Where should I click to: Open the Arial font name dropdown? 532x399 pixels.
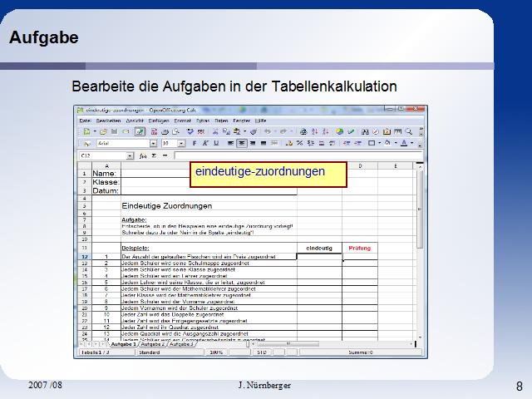[153, 143]
